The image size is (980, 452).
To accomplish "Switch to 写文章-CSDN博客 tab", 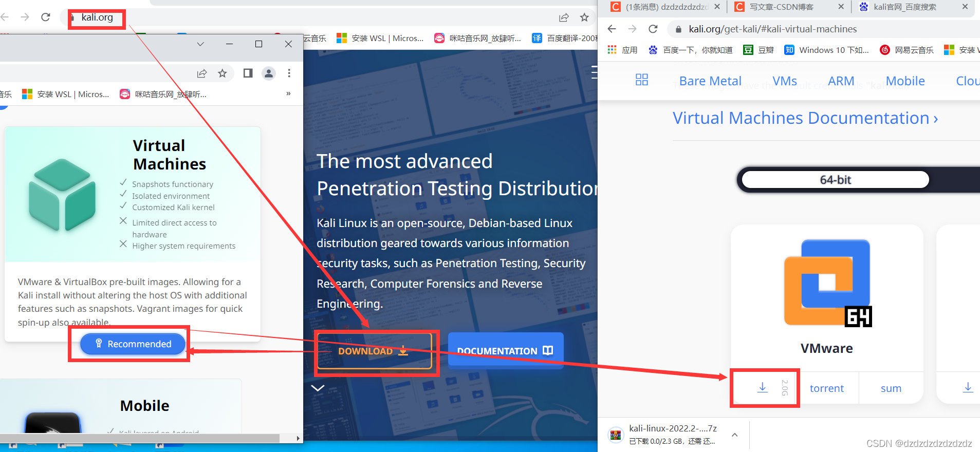I will pyautogui.click(x=781, y=7).
